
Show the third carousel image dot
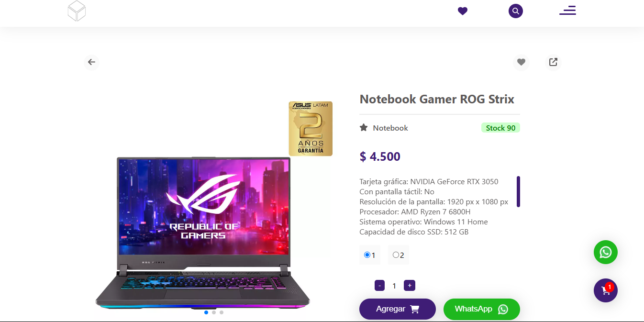point(222,312)
